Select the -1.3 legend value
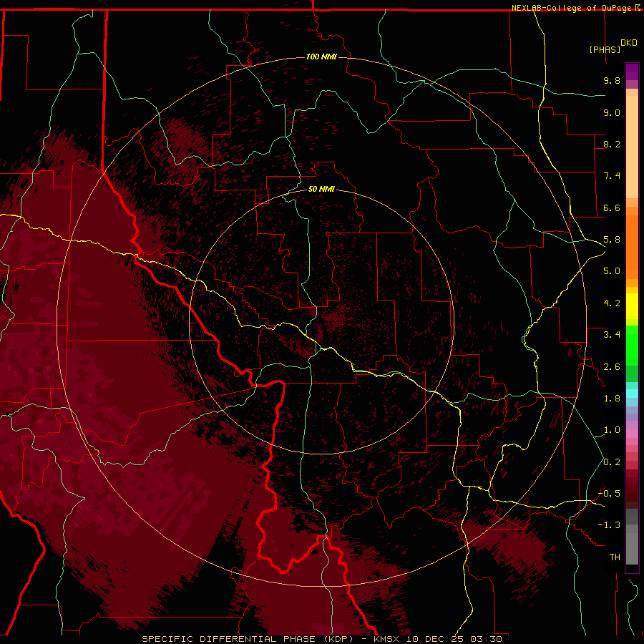The width and height of the screenshot is (644, 644). click(x=609, y=525)
